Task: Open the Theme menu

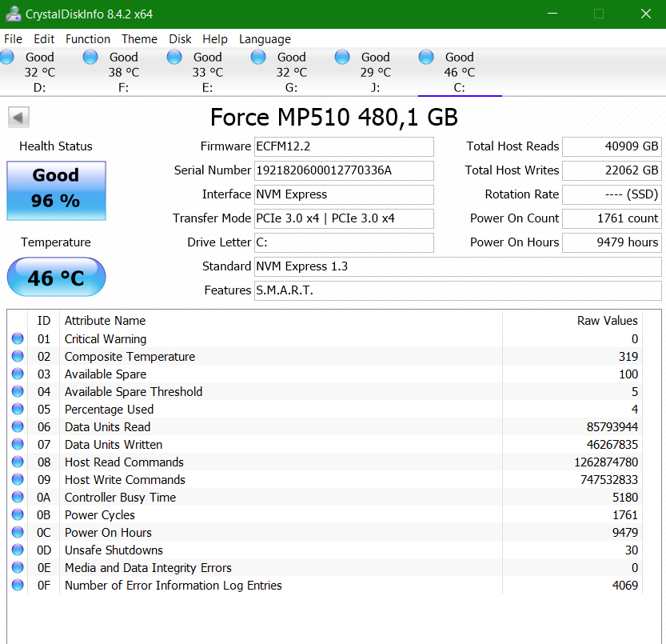Action: pyautogui.click(x=139, y=39)
